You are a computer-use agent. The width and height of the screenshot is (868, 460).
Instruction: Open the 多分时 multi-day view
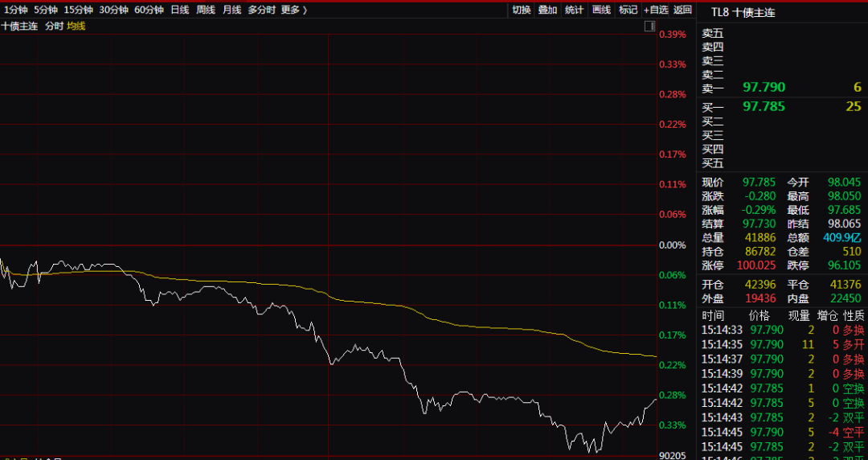coord(261,10)
